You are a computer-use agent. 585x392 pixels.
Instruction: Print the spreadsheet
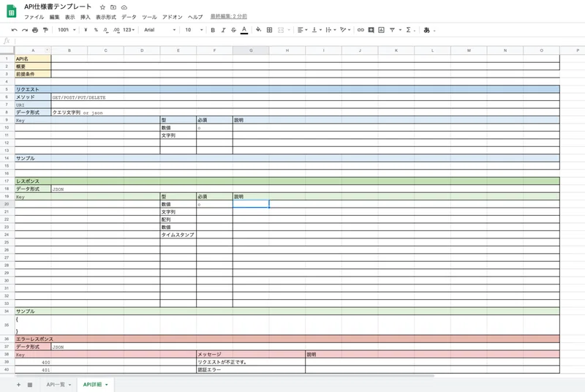tap(35, 30)
